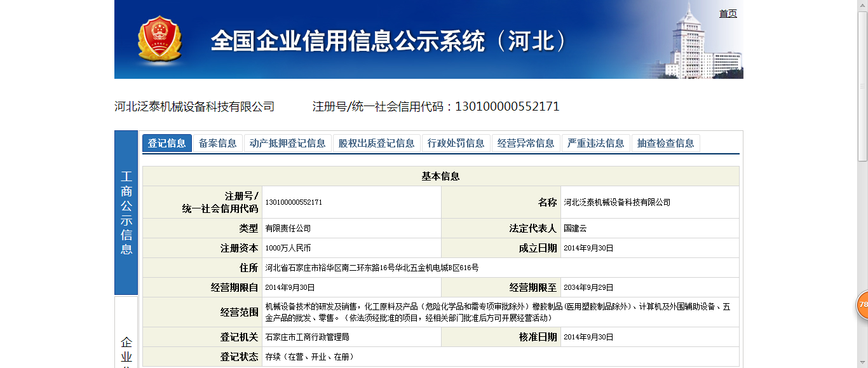The image size is (868, 368).
Task: Select the 登记信息 tab
Action: pyautogui.click(x=166, y=143)
